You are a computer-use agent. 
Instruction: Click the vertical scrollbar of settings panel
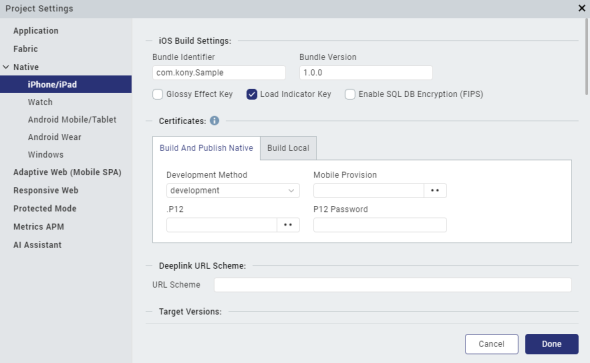pos(586,56)
